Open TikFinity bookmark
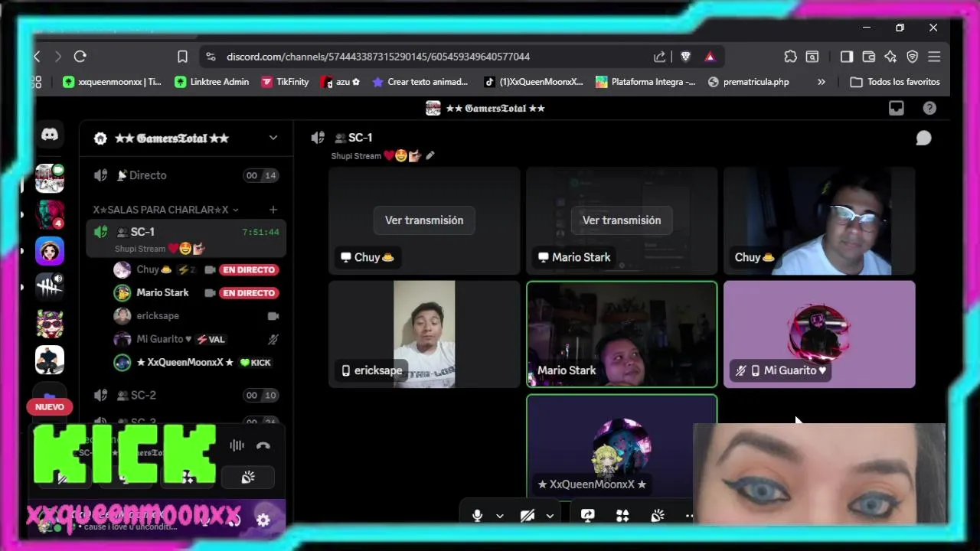This screenshot has height=551, width=980. (285, 82)
